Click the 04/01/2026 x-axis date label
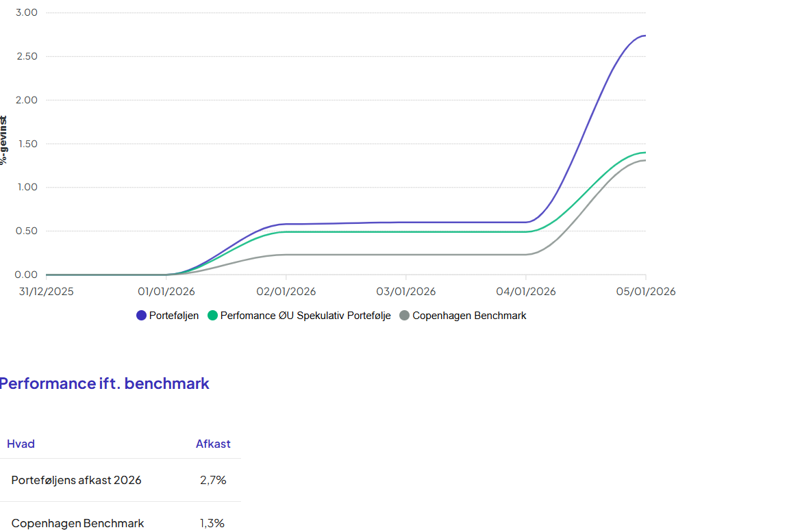Screen dimensions: 789x532 tap(526, 291)
